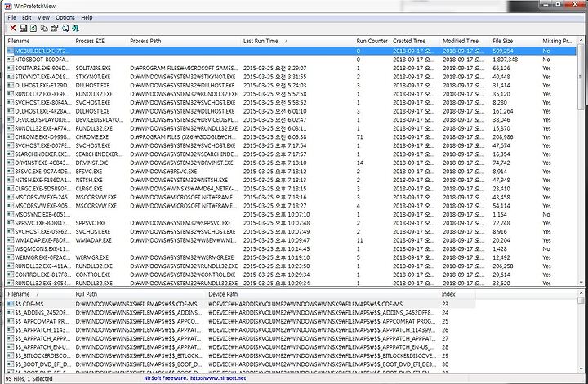This screenshot has width=588, height=384.
Task: Select the BFSVC.EXE-9C7A4DE row
Action: (x=291, y=172)
